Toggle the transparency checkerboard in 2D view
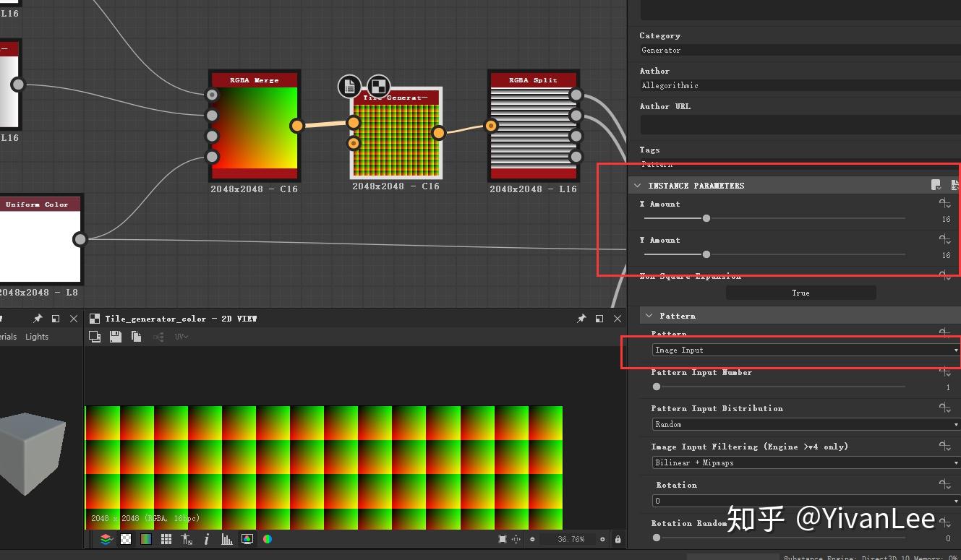This screenshot has width=961, height=560. (126, 539)
